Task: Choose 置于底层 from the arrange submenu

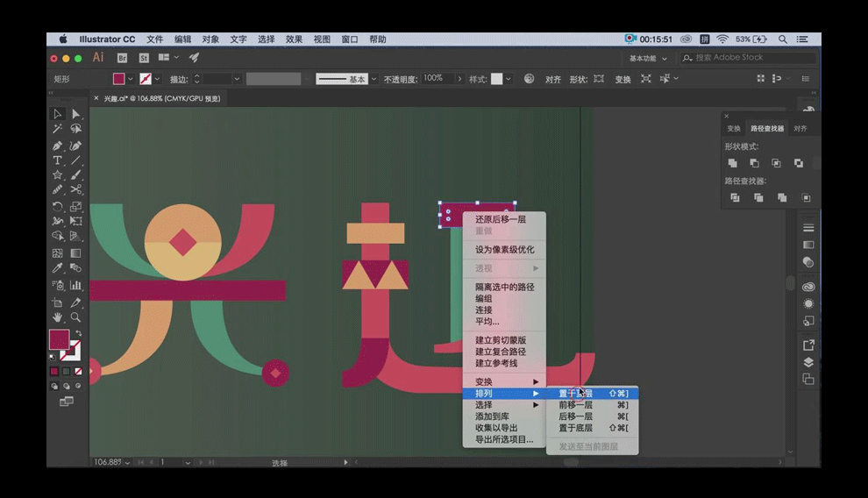Action: pos(576,428)
